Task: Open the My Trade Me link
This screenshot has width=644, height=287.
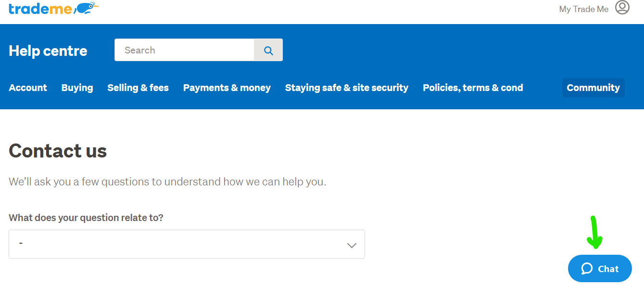Action: point(583,9)
